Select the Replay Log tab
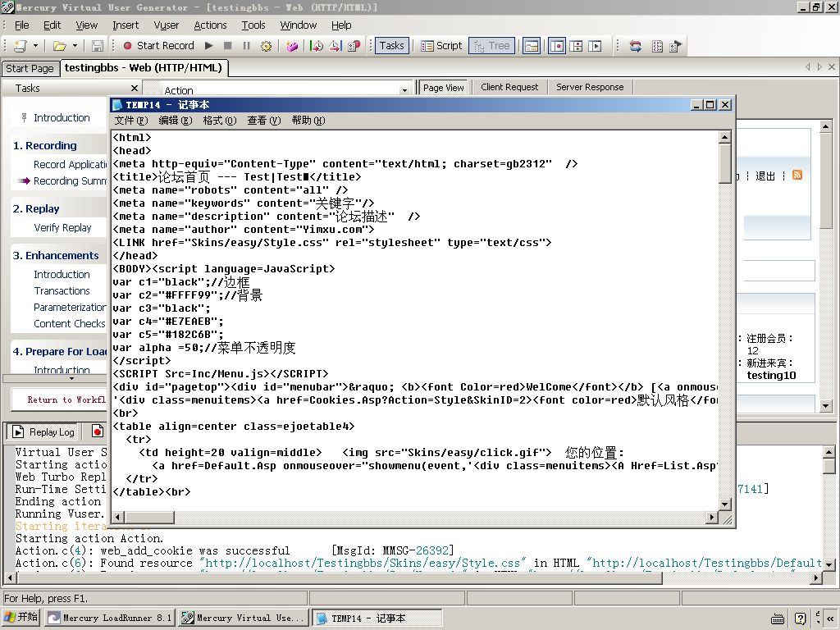Viewport: 840px width, 630px height. [43, 431]
